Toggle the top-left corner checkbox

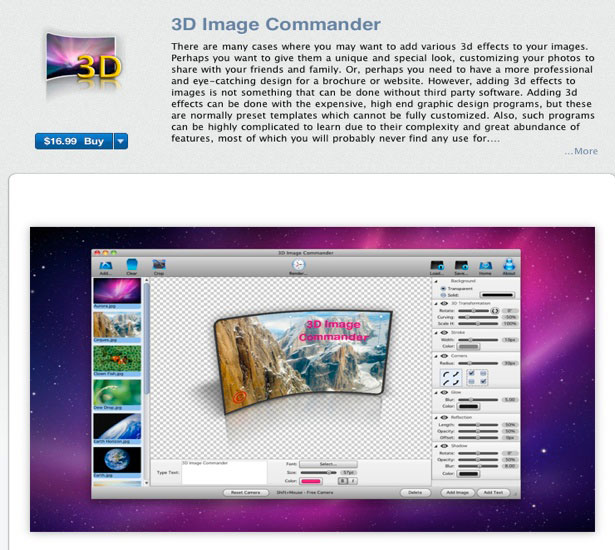tap(471, 373)
